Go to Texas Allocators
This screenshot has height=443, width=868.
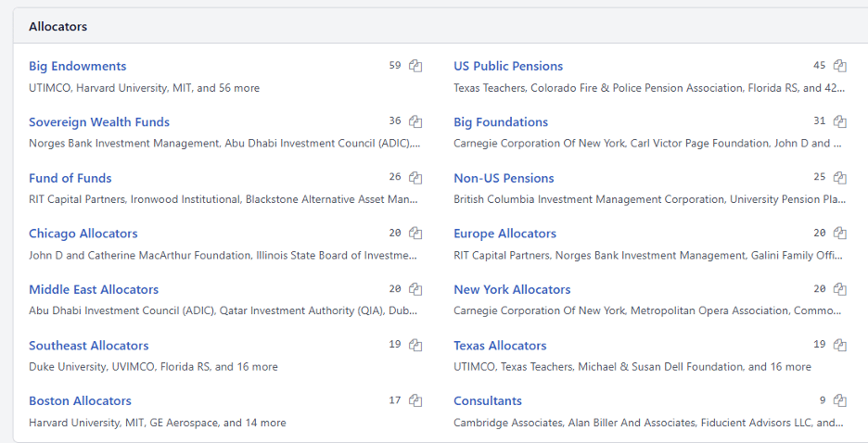[500, 345]
